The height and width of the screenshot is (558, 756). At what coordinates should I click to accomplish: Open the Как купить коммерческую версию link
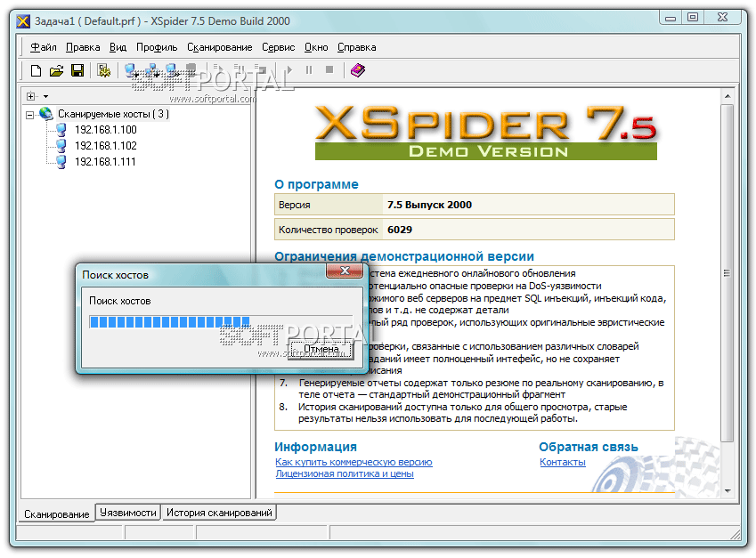(x=354, y=462)
